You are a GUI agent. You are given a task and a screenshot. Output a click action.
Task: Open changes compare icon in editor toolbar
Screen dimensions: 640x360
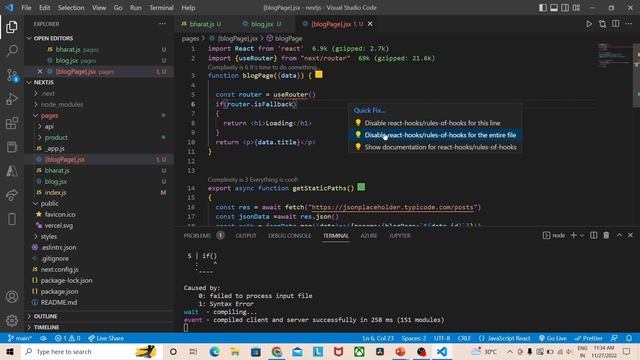[x=602, y=24]
